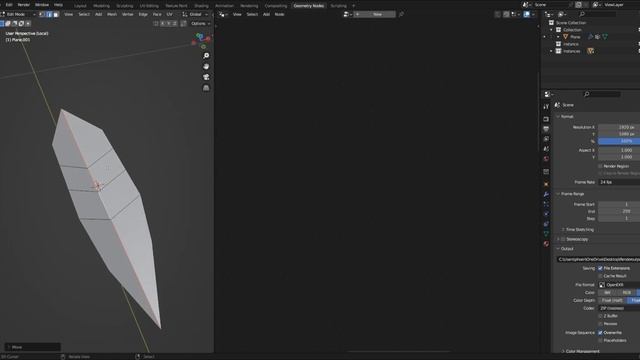
Task: Open the Codec dropdown
Action: [619, 308]
